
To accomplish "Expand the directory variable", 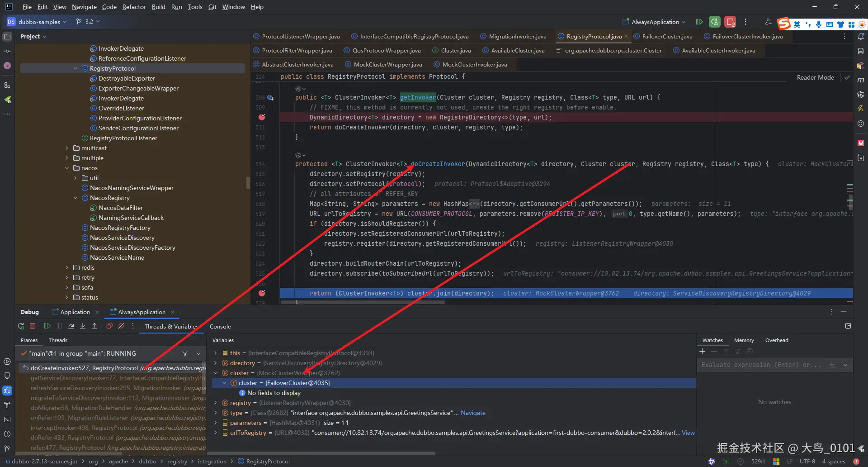I will 216,363.
